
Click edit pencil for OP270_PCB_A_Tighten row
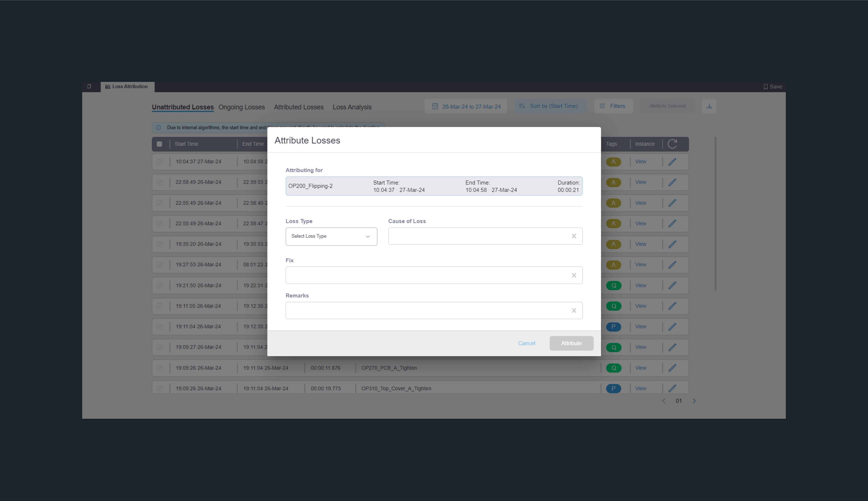[672, 368]
